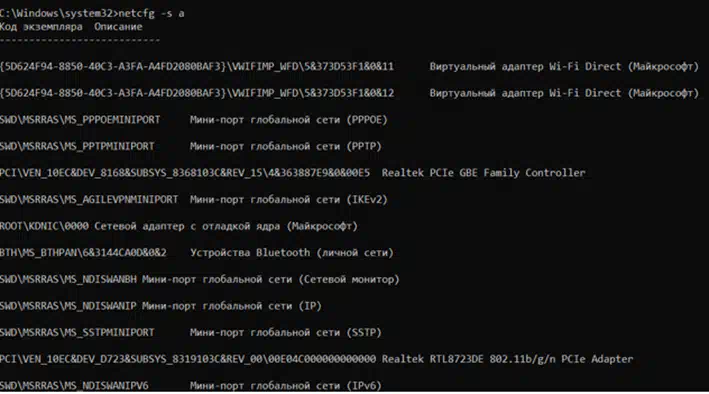Click the 'Описание' column header
709x394 pixels.
point(118,27)
